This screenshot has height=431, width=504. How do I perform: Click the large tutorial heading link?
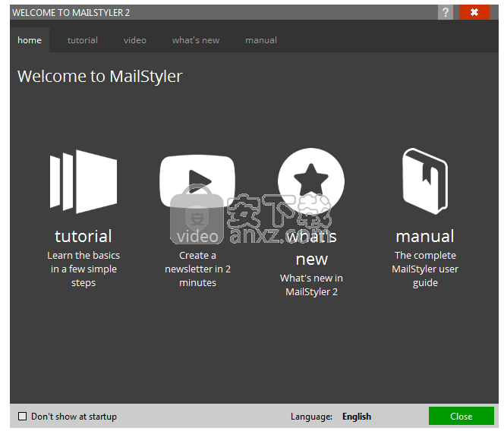pyautogui.click(x=83, y=236)
